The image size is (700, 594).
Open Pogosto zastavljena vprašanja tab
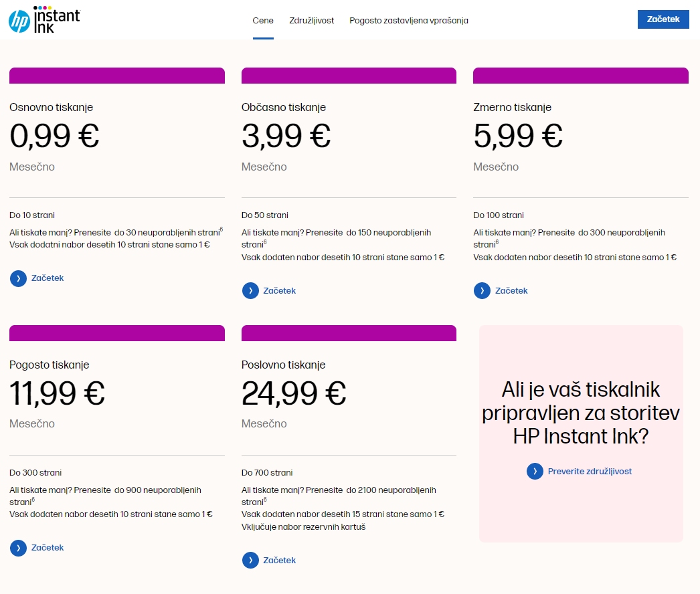click(x=409, y=21)
